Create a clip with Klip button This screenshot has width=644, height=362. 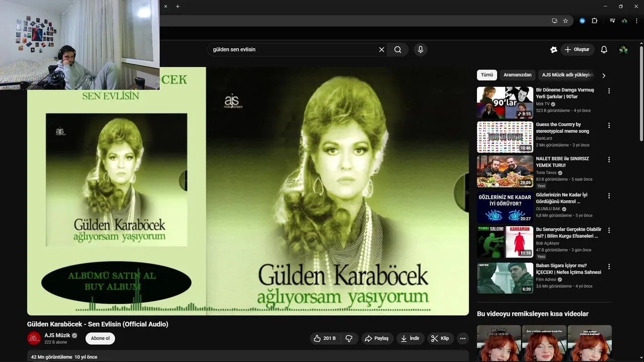[x=440, y=338]
